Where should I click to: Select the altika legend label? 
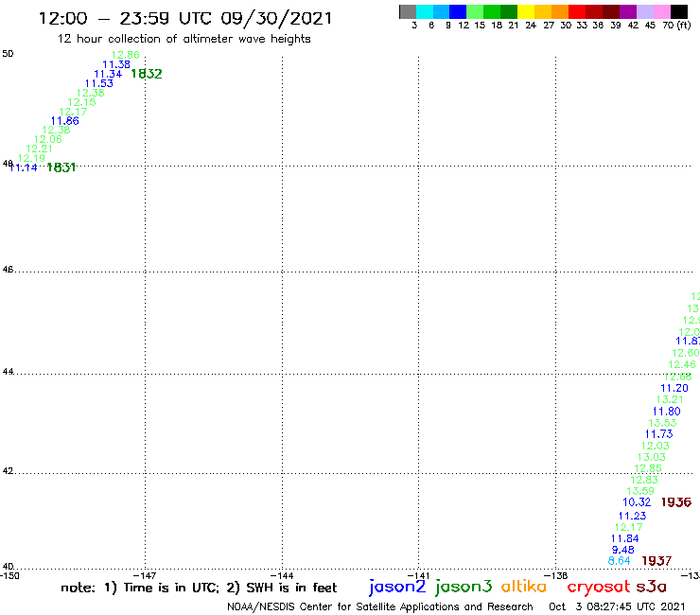coord(523,586)
